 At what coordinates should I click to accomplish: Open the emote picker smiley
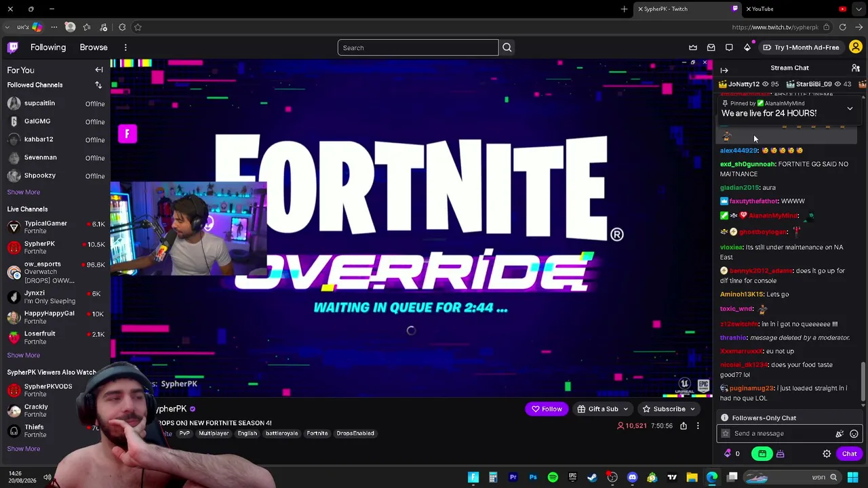(x=854, y=434)
